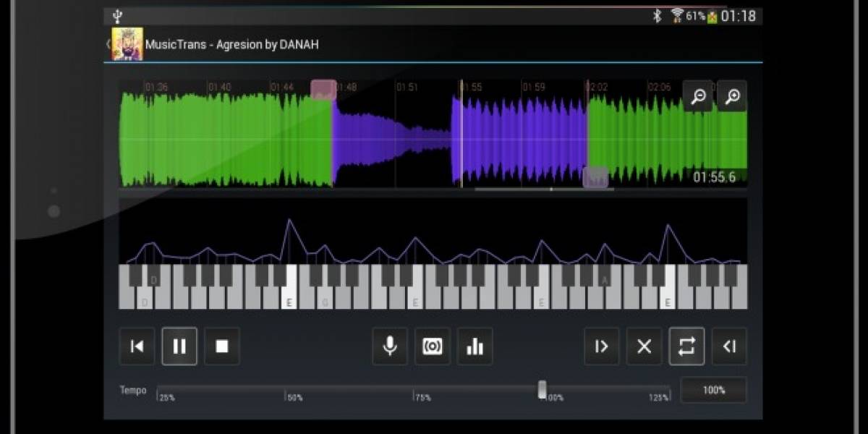Stop playback with the square button
Viewport: 868px width, 434px height.
222,346
